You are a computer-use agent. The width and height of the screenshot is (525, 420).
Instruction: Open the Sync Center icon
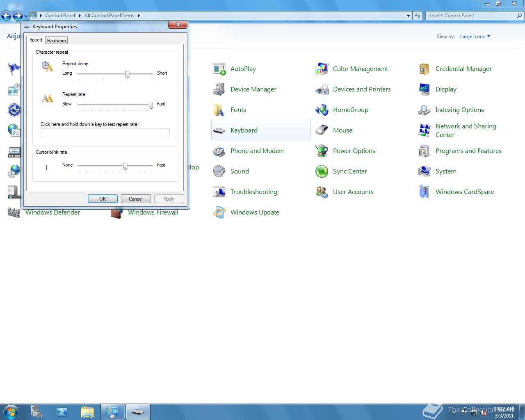322,171
